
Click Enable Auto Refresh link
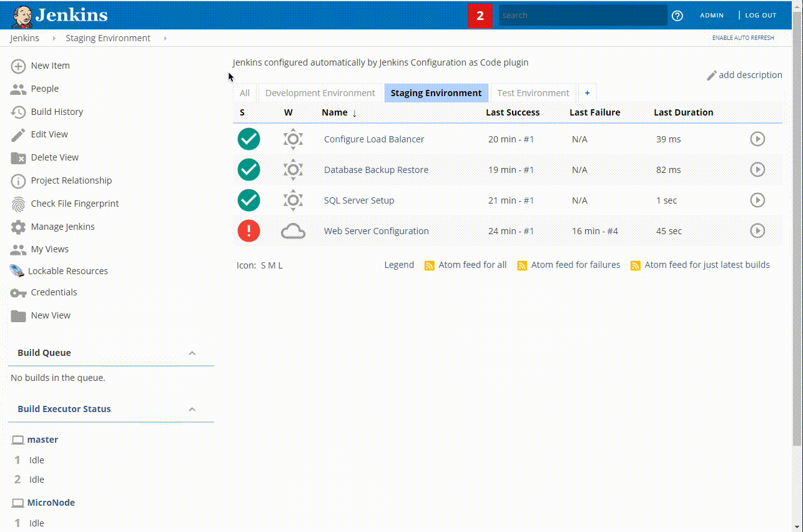[743, 38]
